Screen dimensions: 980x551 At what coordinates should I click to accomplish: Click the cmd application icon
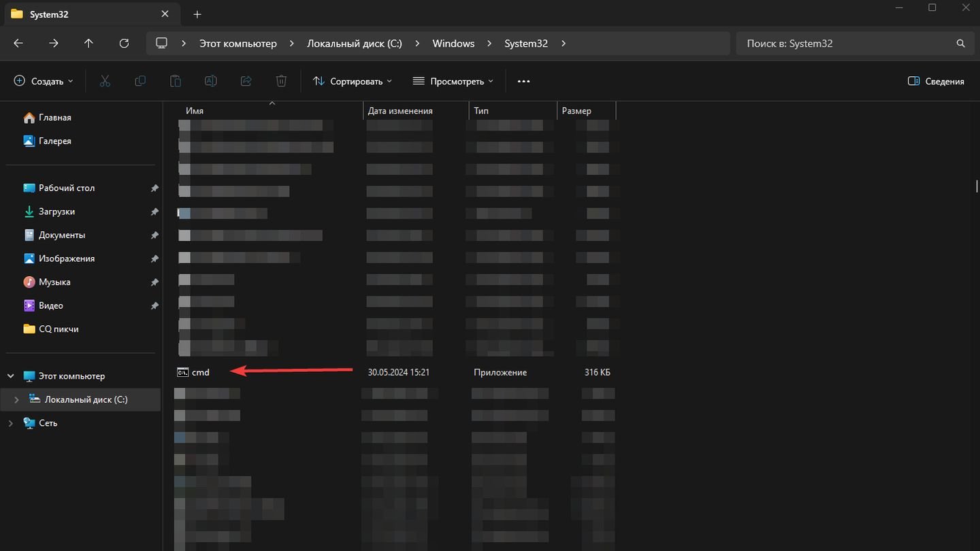pyautogui.click(x=182, y=372)
